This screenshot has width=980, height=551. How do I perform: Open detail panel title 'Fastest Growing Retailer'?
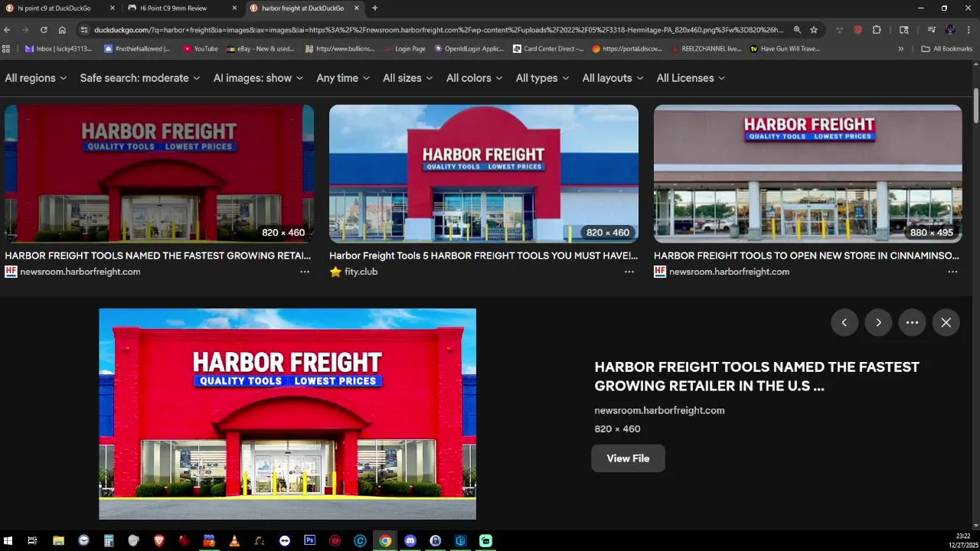tap(756, 377)
